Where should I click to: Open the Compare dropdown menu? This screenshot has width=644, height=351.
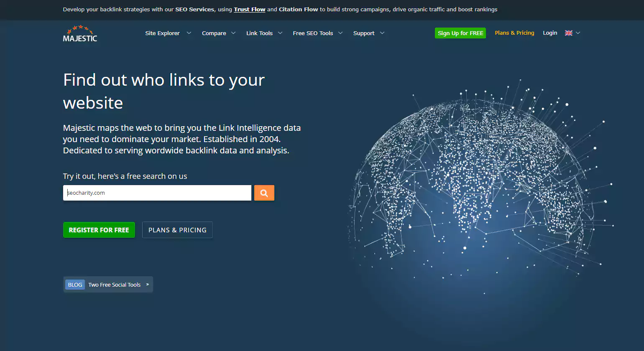pyautogui.click(x=233, y=33)
